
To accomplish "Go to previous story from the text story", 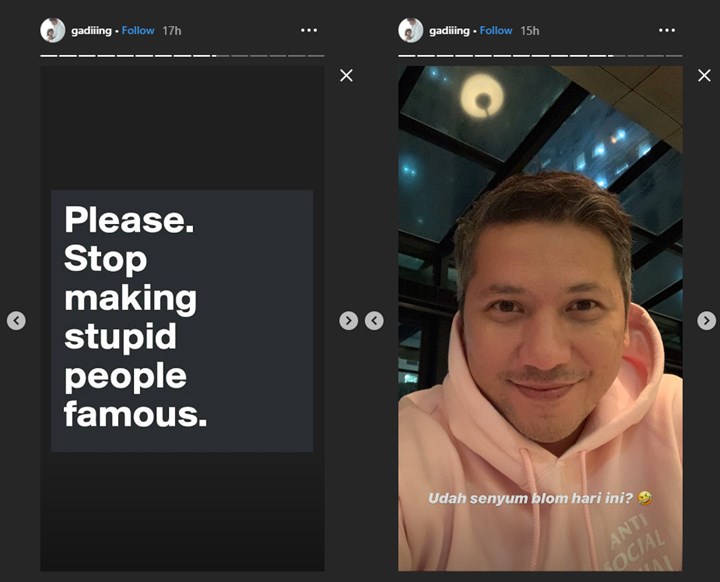I will [16, 321].
